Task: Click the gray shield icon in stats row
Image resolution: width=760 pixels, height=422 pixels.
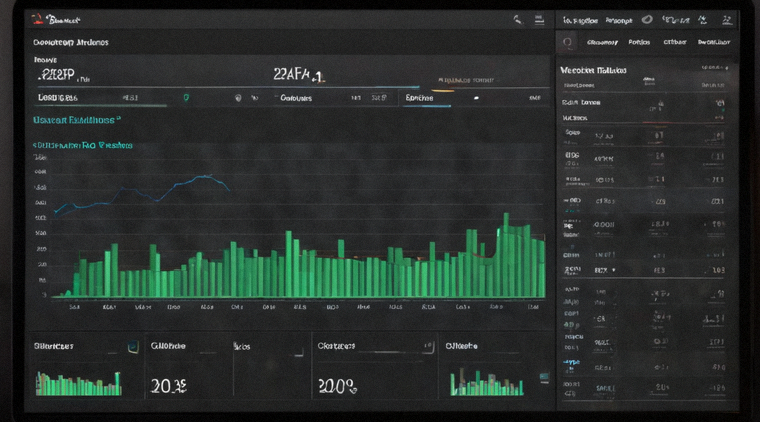Action: click(238, 98)
